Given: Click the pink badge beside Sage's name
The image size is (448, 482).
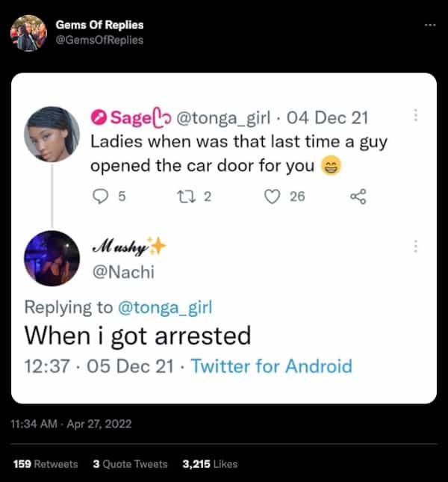Looking at the screenshot, I should (99, 118).
